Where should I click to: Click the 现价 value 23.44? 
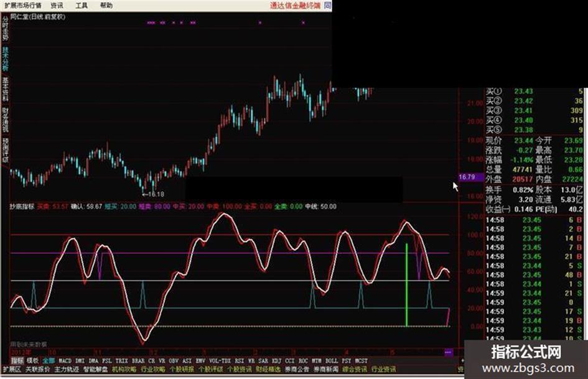point(523,141)
